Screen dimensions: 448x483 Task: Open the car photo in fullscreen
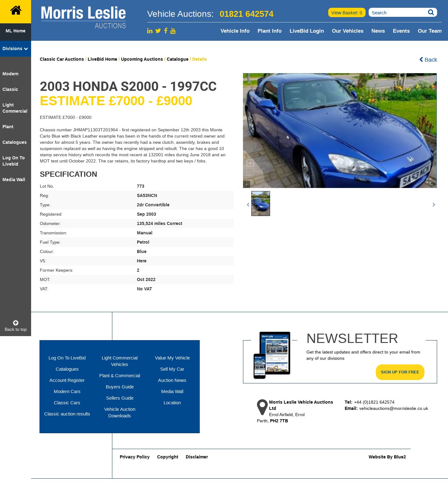pos(428,181)
